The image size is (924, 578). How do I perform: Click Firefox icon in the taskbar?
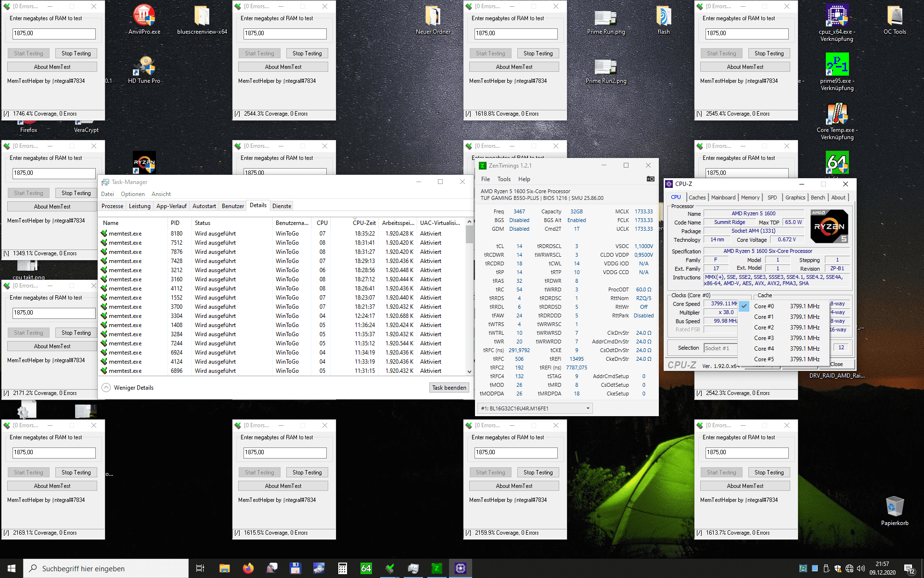point(248,568)
